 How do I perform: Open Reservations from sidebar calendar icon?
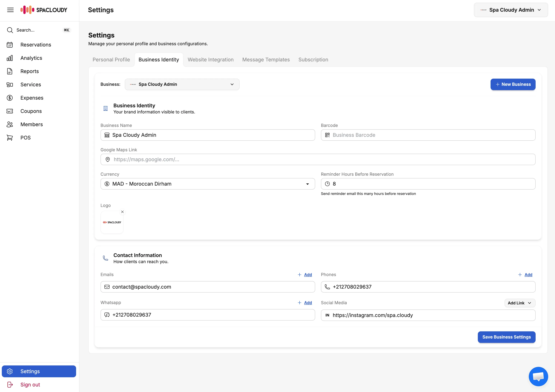tap(10, 45)
